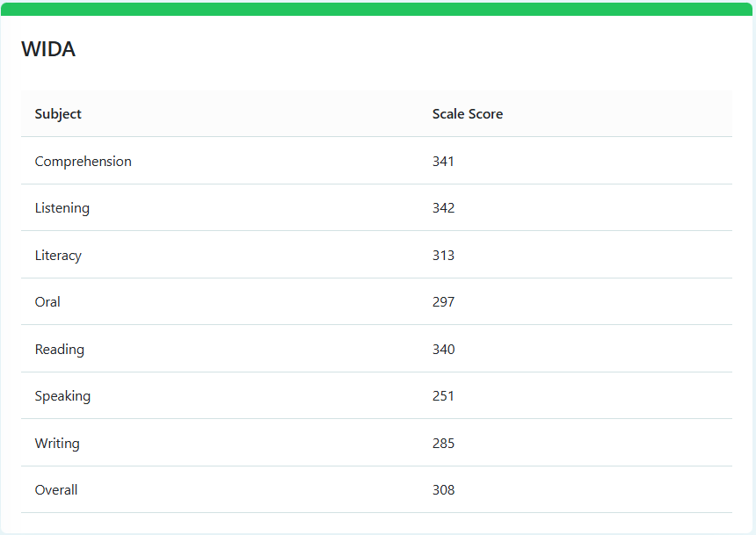The width and height of the screenshot is (756, 535).
Task: Click Speaking score value 251
Action: [x=444, y=395]
